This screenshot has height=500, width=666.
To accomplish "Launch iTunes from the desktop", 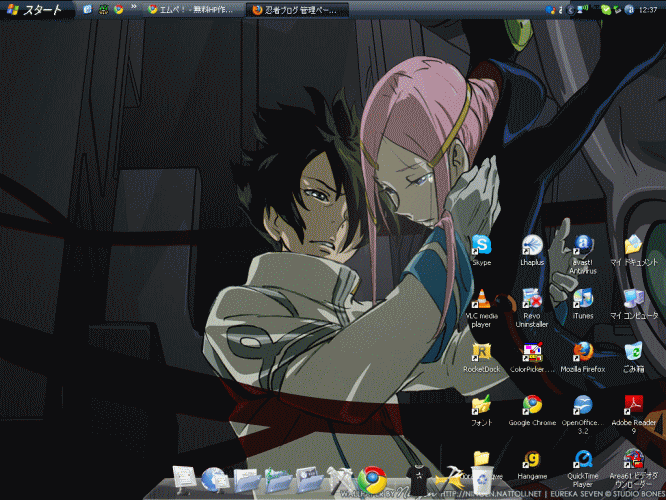I will (583, 304).
